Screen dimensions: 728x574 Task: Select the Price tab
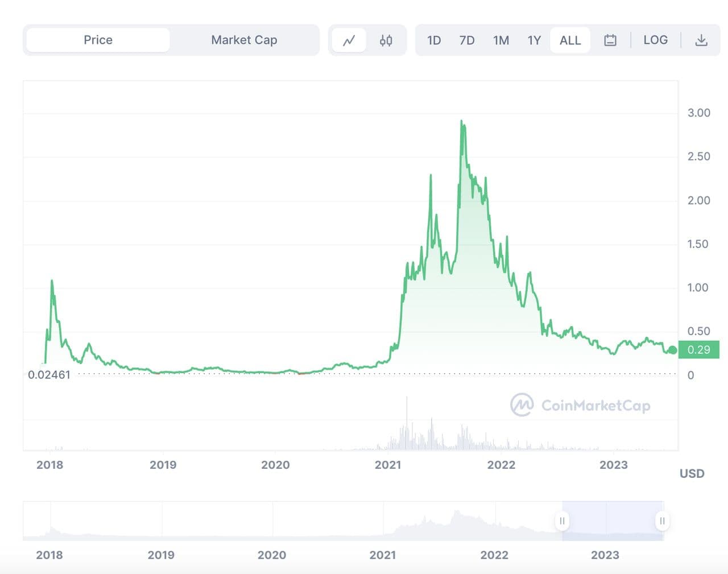pyautogui.click(x=98, y=40)
